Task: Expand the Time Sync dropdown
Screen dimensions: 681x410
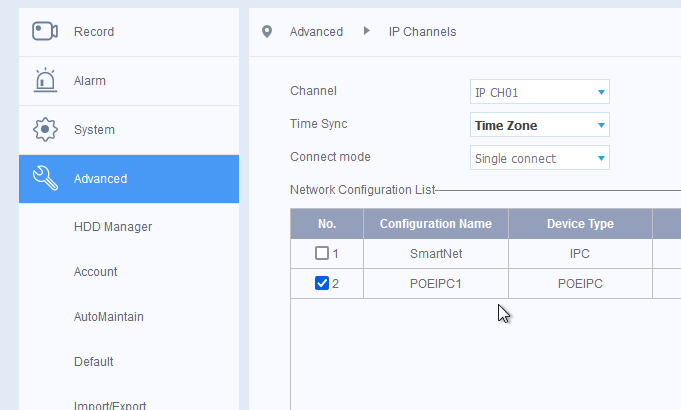Action: pos(539,126)
